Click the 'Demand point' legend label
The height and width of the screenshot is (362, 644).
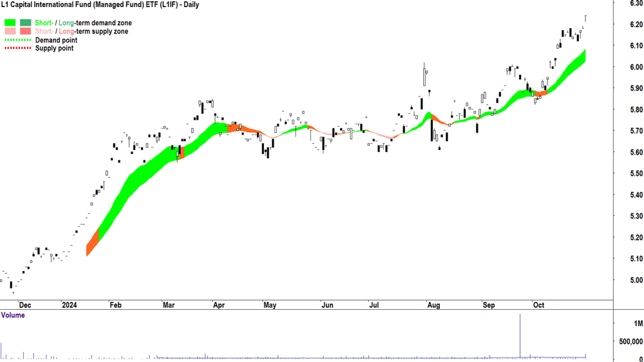[56, 41]
